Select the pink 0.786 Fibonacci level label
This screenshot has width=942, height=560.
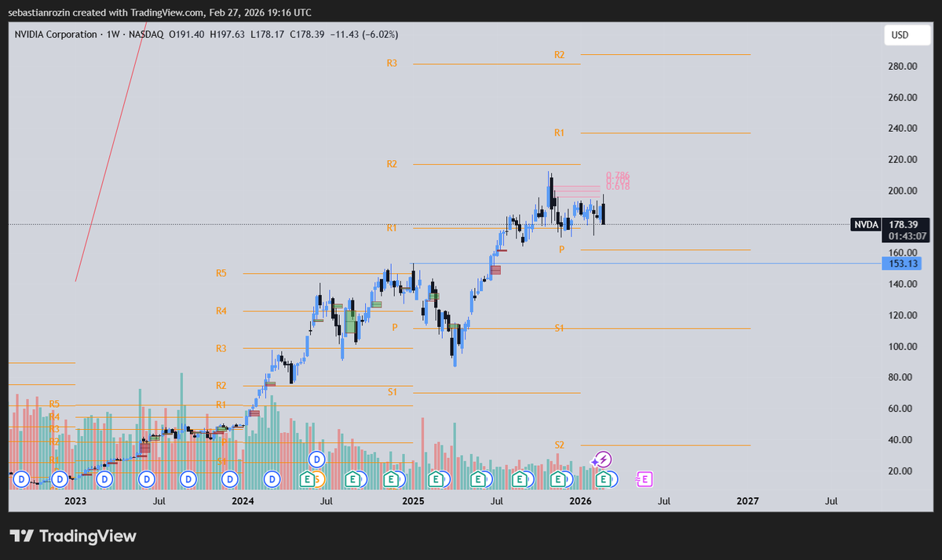tap(618, 176)
